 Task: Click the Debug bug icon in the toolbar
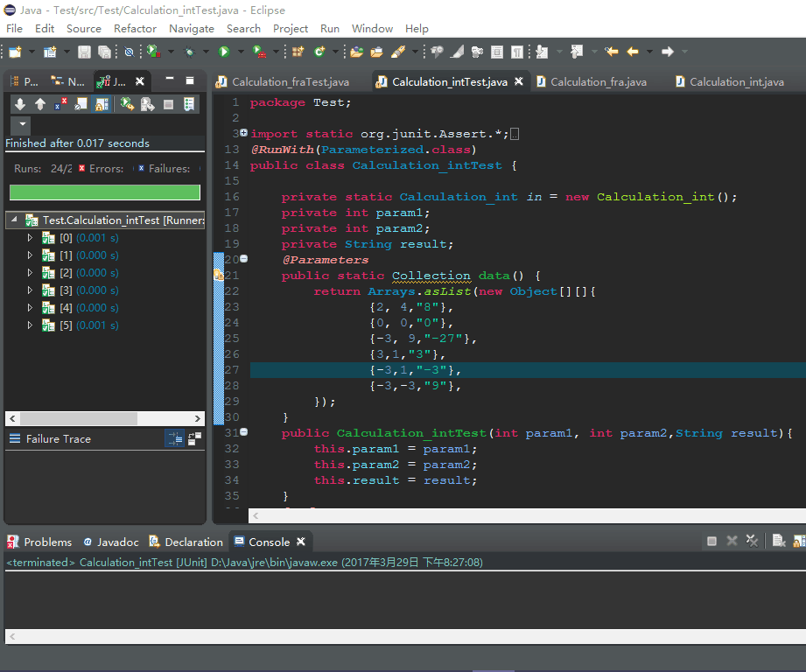190,52
